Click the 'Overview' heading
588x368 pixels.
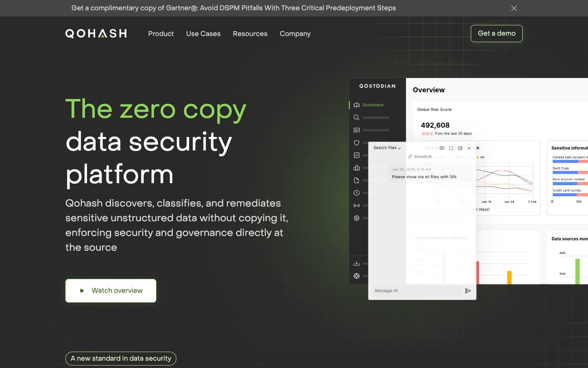point(429,90)
